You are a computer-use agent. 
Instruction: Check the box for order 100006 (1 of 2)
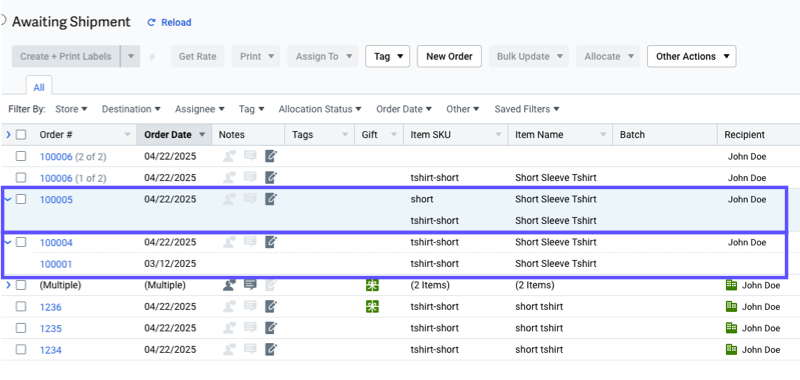point(21,178)
